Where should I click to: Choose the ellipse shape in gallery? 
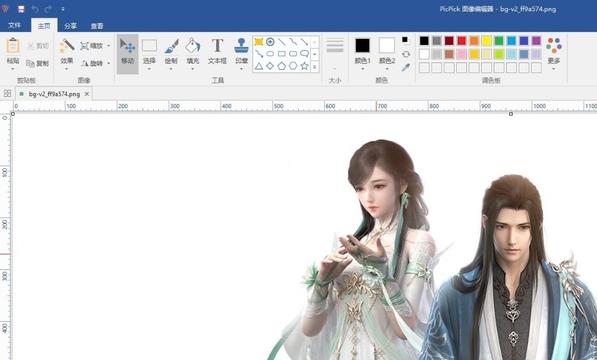270,54
